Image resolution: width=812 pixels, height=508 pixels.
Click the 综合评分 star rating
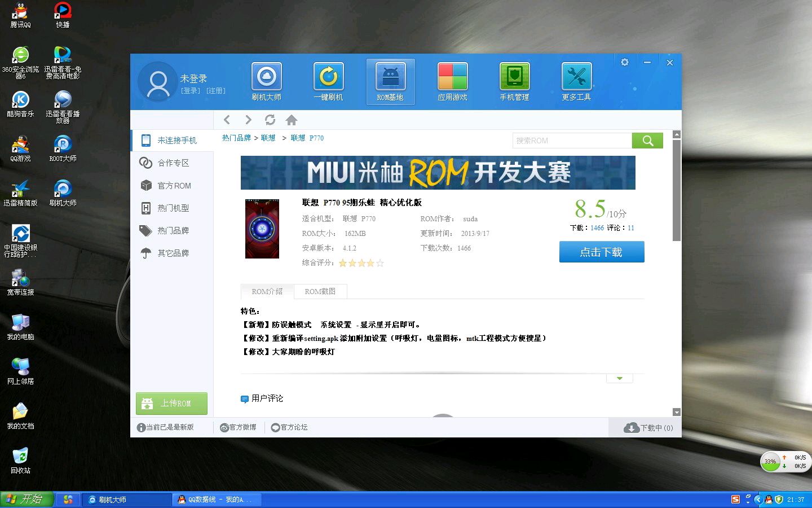click(361, 263)
